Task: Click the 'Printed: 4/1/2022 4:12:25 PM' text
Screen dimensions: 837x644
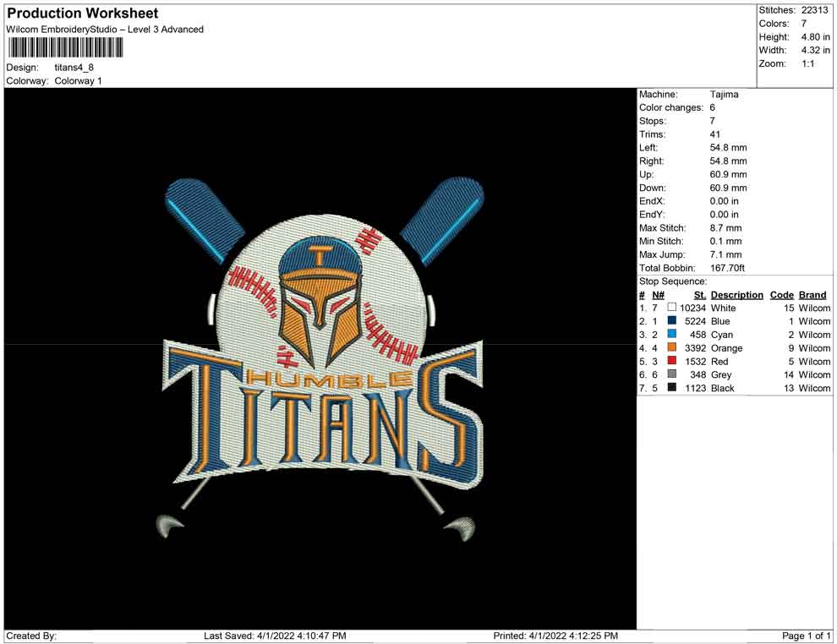Action: pos(555,636)
